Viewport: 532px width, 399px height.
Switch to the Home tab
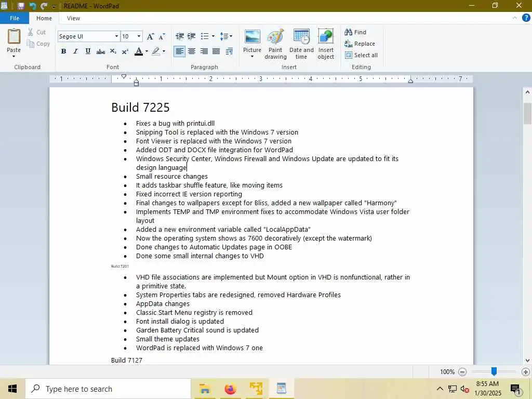44,18
